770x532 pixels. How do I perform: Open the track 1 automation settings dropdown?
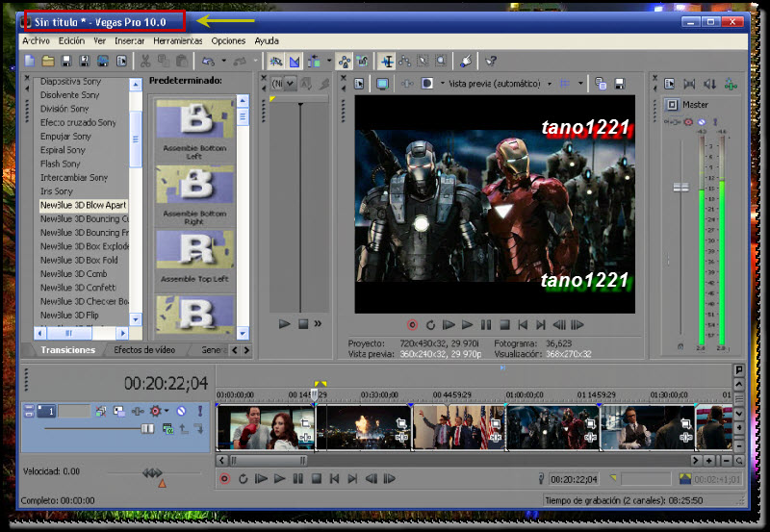coord(167,412)
